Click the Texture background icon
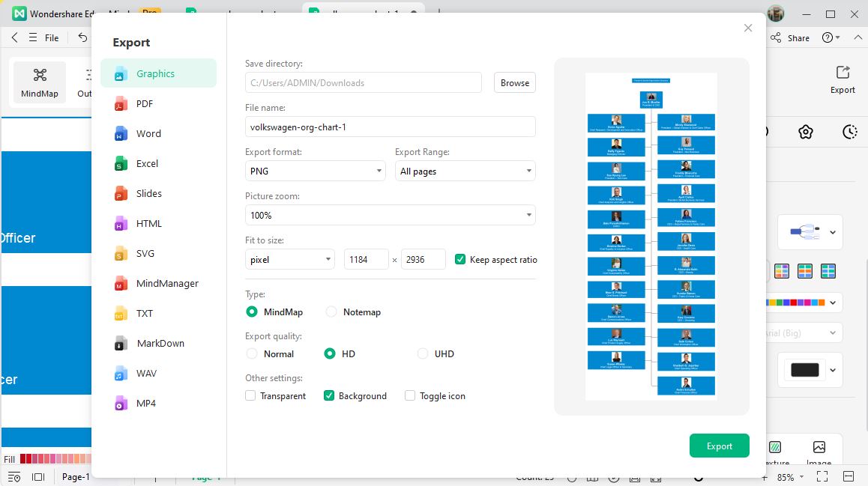This screenshot has height=486, width=868. [x=776, y=447]
